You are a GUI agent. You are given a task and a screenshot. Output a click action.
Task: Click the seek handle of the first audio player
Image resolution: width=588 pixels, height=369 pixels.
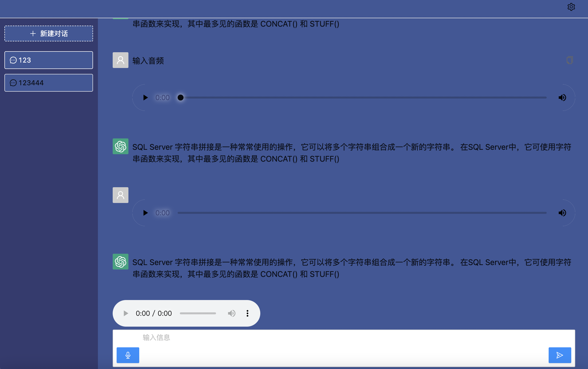click(181, 98)
